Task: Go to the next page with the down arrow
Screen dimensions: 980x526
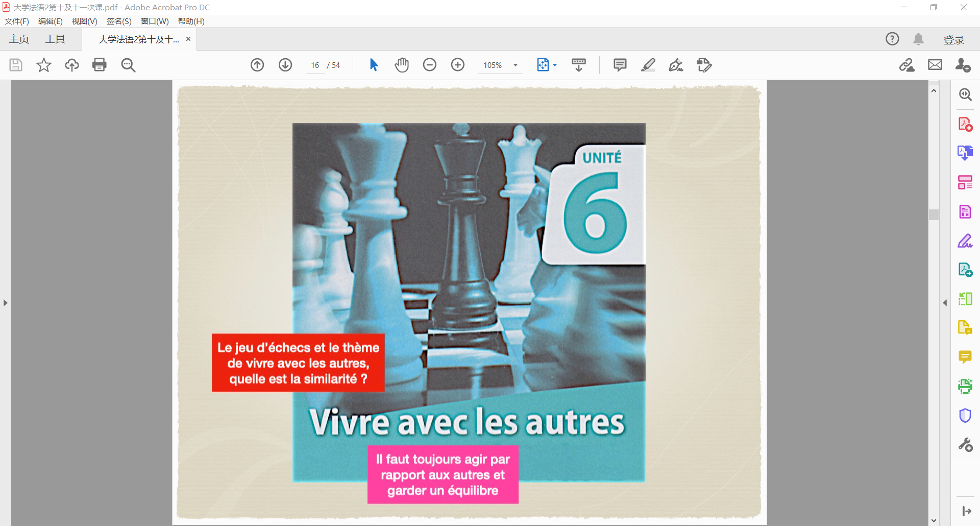Action: pos(285,65)
